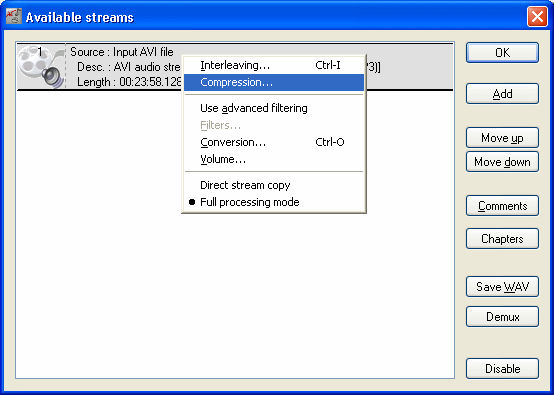
Task: Click the Add stream button
Action: [502, 94]
